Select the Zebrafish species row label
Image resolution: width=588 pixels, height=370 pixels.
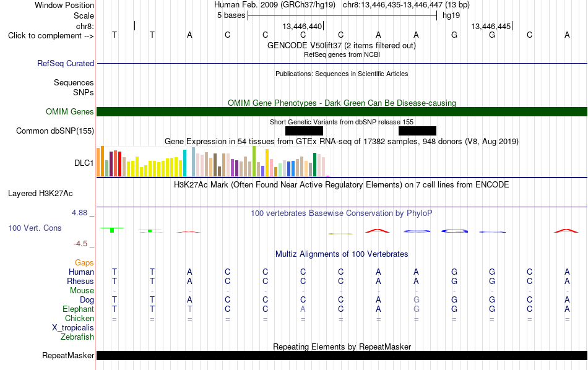pyautogui.click(x=77, y=337)
